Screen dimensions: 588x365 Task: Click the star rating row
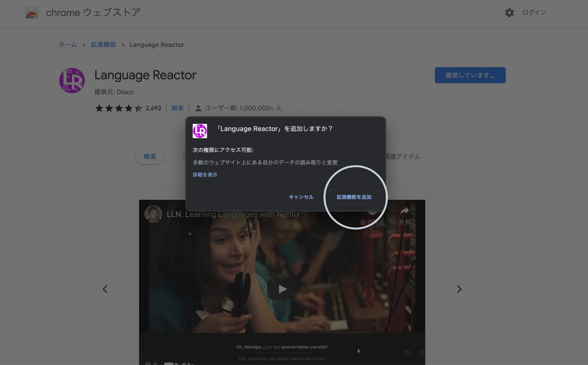pos(119,108)
